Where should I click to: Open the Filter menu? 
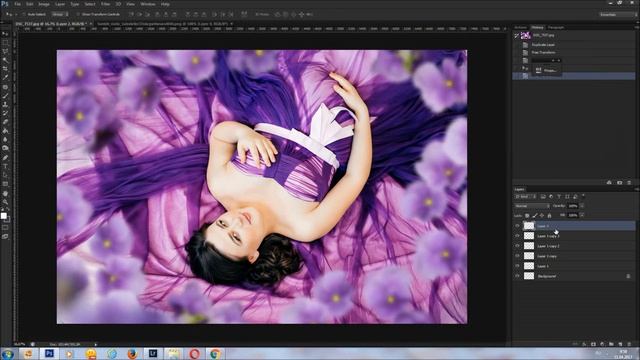tap(105, 4)
